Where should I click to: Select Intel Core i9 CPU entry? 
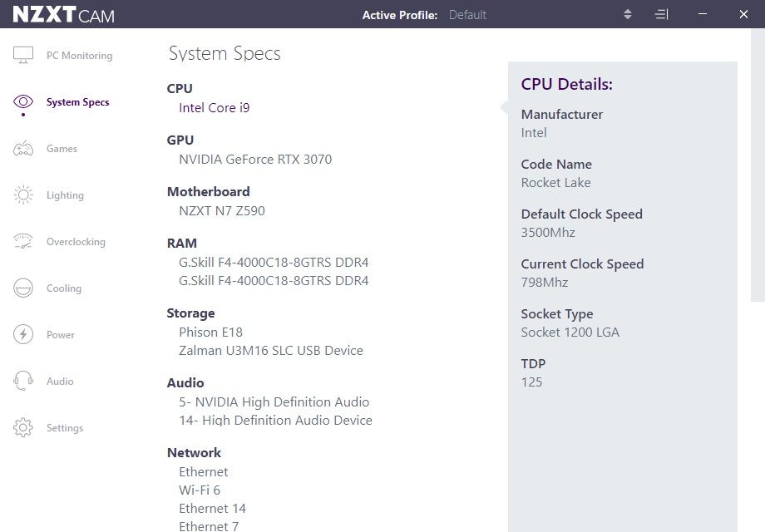[x=215, y=108]
